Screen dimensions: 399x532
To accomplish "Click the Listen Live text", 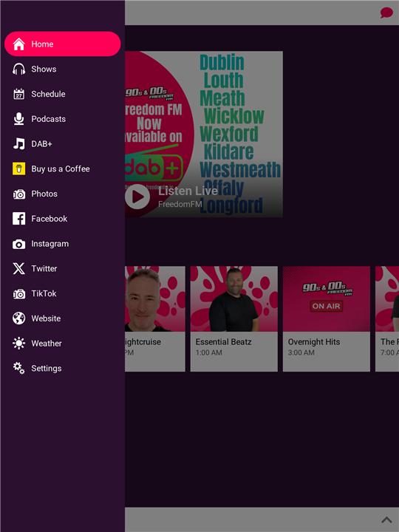I will 188,191.
